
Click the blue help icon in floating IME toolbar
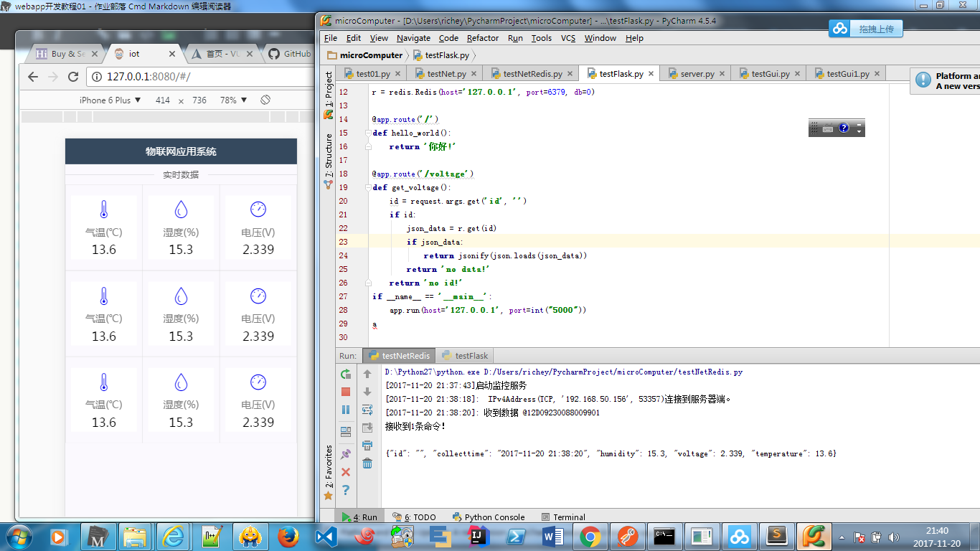(844, 128)
